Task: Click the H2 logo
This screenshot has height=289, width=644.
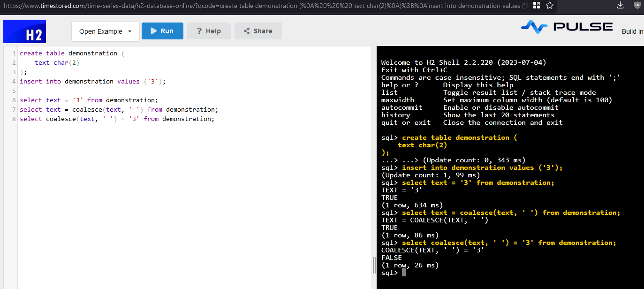Action: (24, 31)
